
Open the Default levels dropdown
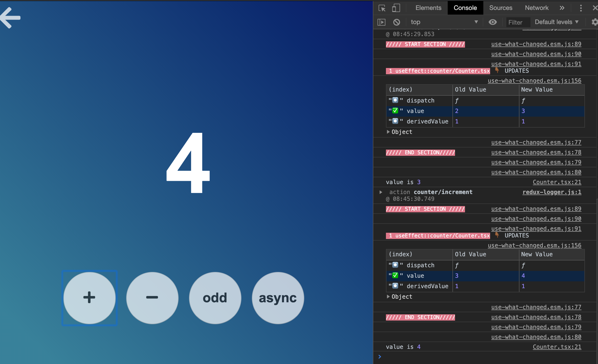click(x=557, y=22)
